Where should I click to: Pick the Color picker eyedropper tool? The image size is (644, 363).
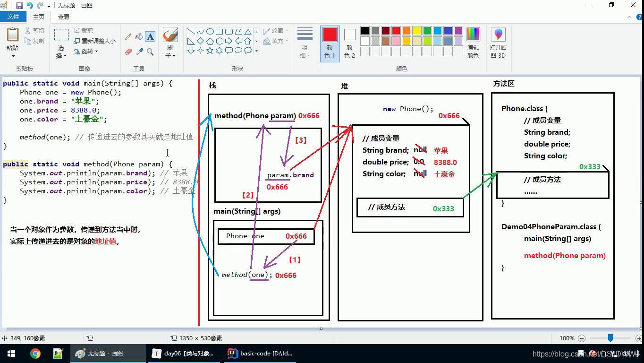click(139, 51)
